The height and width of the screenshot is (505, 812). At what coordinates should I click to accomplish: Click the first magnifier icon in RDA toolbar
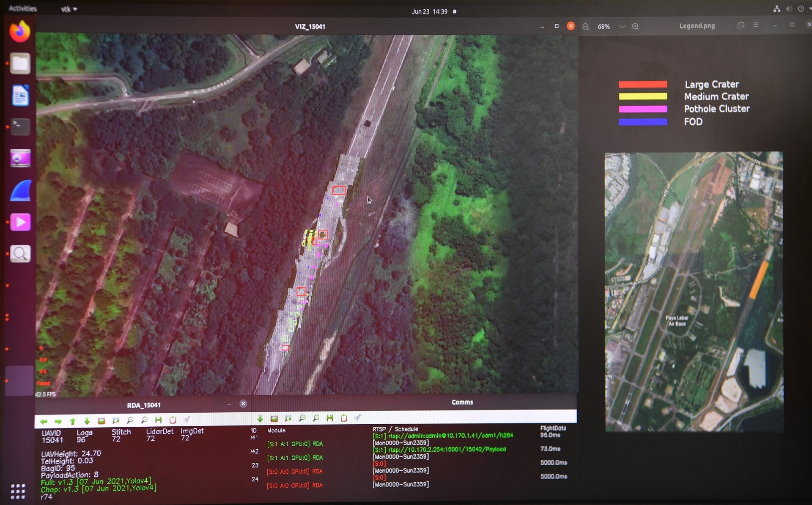(x=130, y=420)
